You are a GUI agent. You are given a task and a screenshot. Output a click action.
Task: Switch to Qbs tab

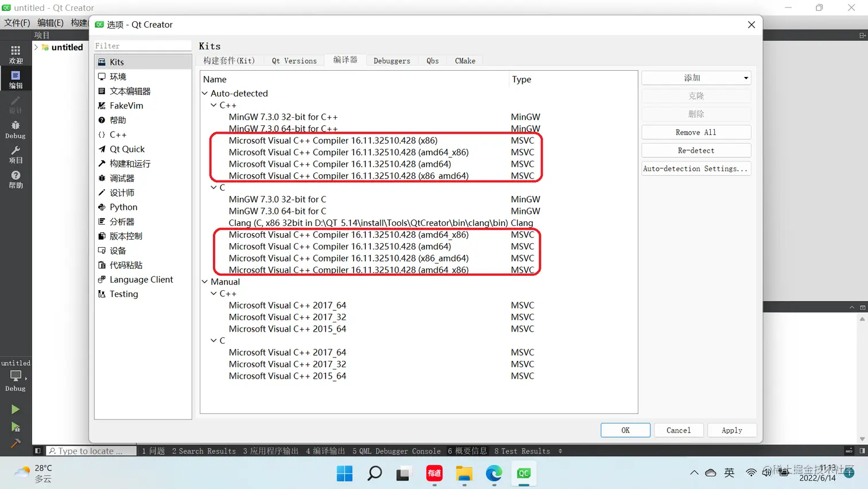432,61
